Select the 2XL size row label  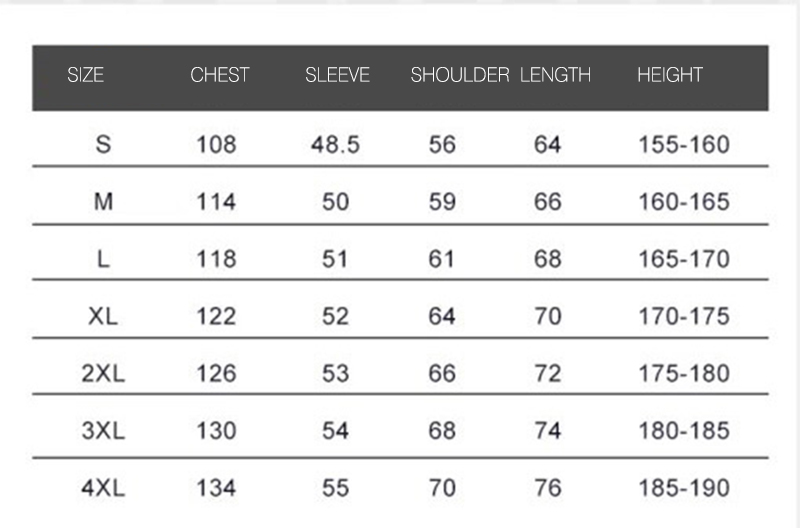point(103,373)
